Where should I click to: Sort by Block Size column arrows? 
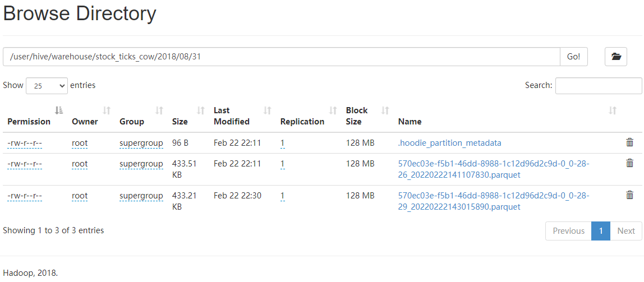[385, 110]
